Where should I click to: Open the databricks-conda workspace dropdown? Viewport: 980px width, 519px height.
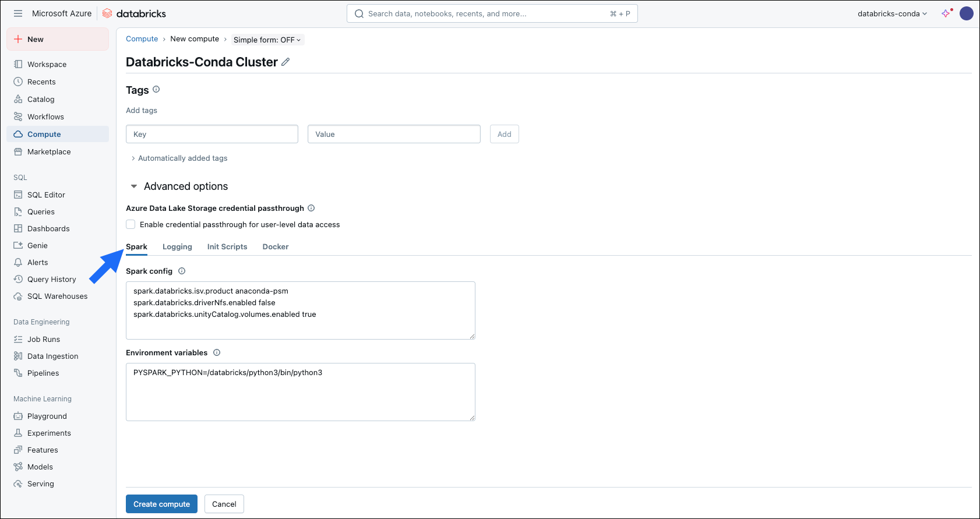tap(892, 13)
